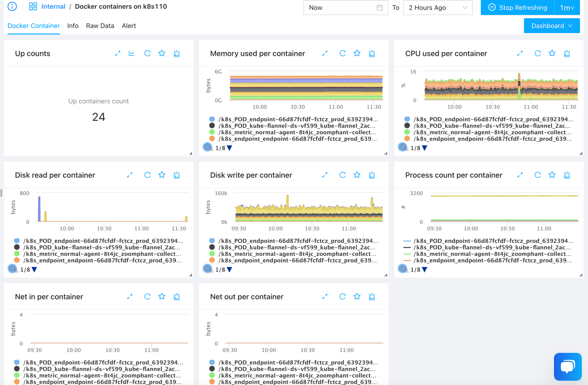Image resolution: width=588 pixels, height=385 pixels.
Task: Favorite the Net in per container panel
Action: coord(162,297)
